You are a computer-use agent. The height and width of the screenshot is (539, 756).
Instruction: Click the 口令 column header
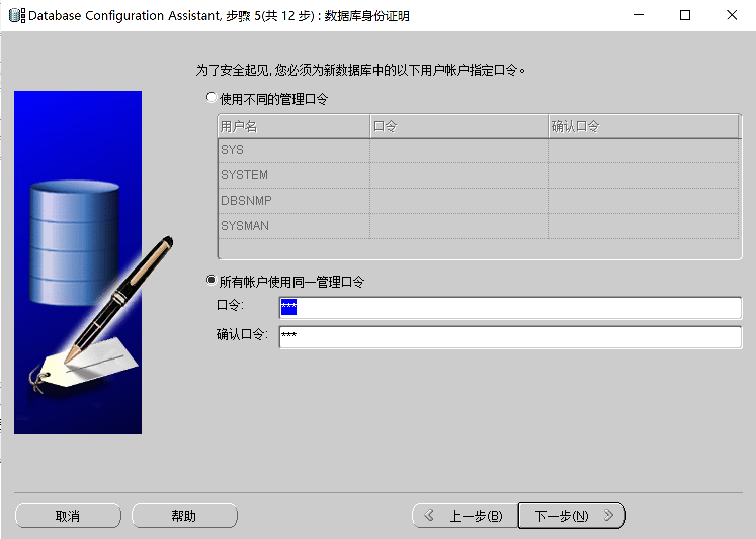459,126
